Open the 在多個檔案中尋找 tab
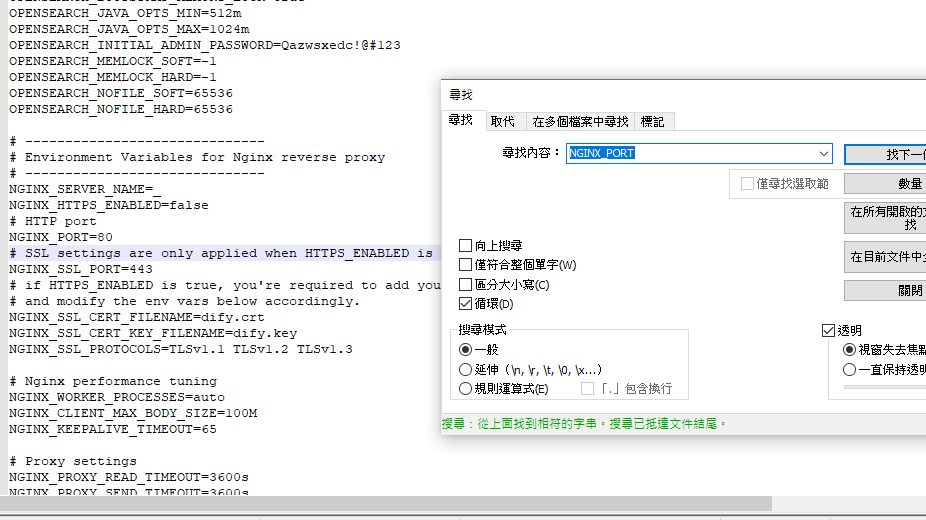This screenshot has width=926, height=520. pyautogui.click(x=580, y=122)
